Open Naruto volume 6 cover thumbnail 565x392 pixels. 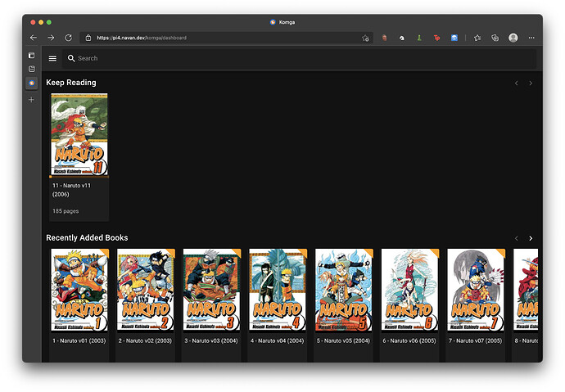410,290
